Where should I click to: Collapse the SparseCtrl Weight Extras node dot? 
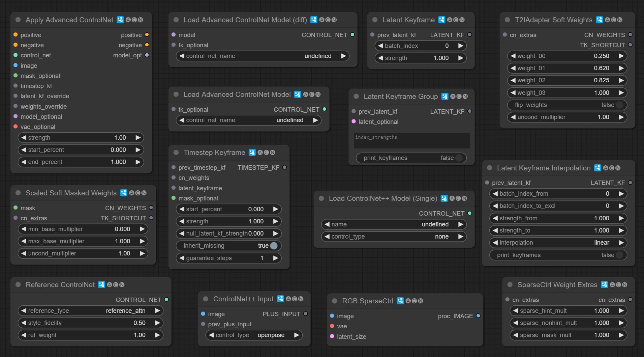(x=510, y=285)
